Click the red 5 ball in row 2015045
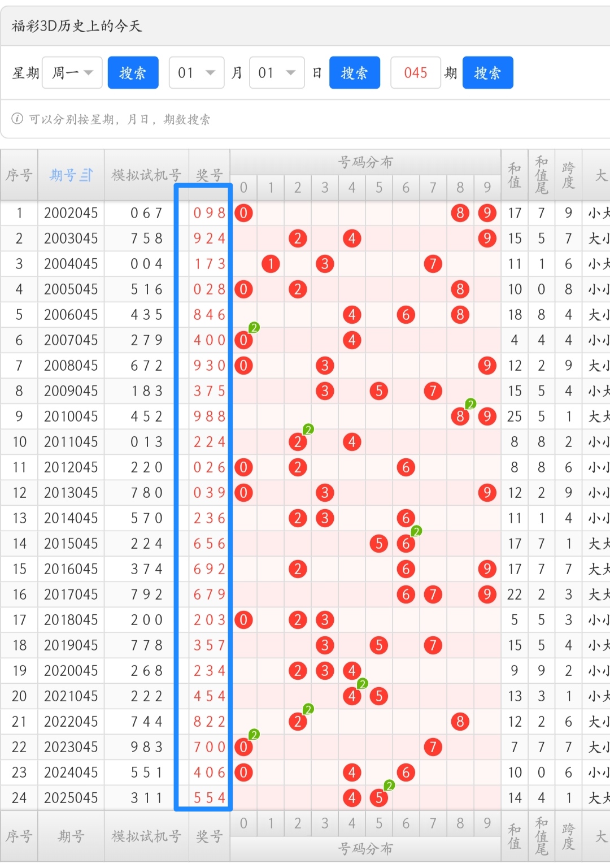The width and height of the screenshot is (610, 868). (379, 544)
